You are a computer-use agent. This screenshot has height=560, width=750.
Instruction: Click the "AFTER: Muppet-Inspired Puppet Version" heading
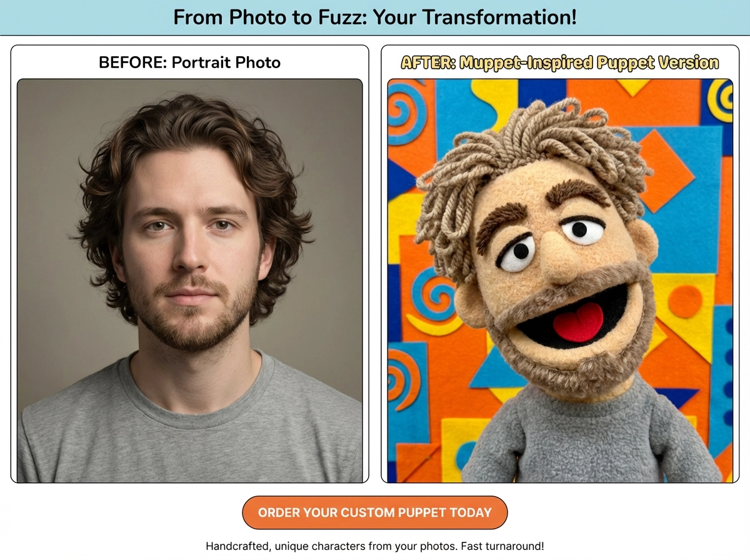click(560, 62)
